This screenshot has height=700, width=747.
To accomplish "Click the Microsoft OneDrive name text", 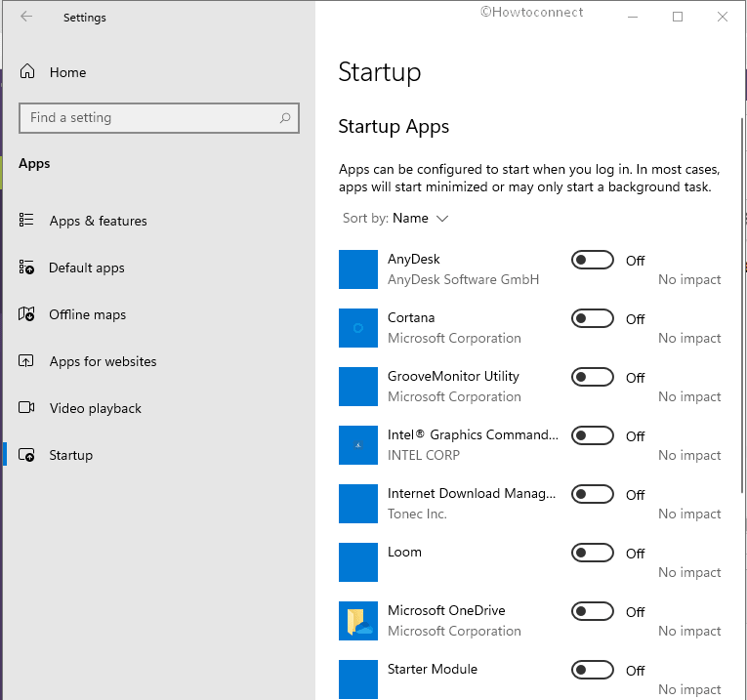I will point(446,610).
